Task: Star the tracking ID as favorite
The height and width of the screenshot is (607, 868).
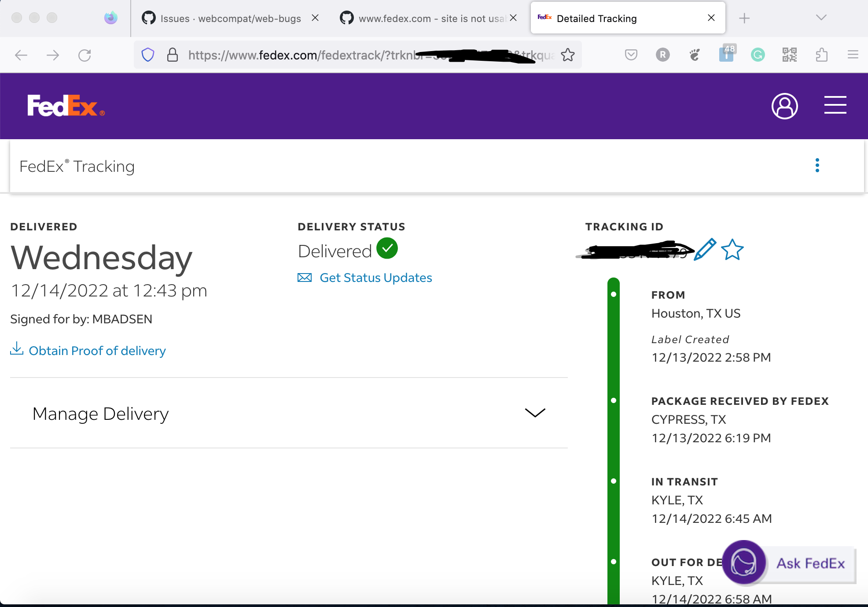Action: click(732, 250)
